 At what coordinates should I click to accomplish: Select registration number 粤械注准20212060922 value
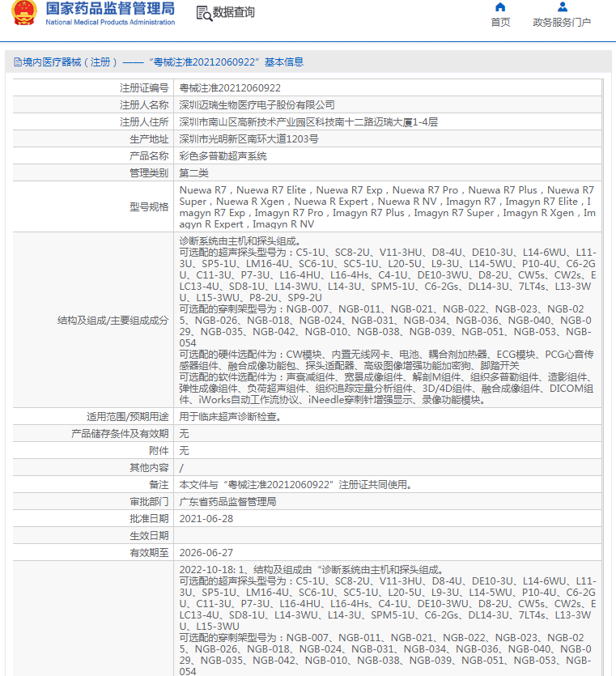click(230, 88)
